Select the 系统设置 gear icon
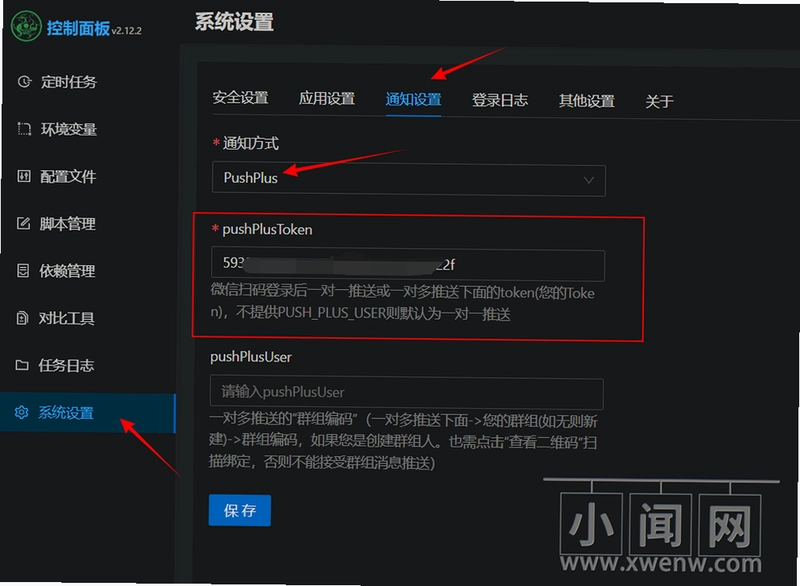This screenshot has height=586, width=800. click(x=21, y=412)
